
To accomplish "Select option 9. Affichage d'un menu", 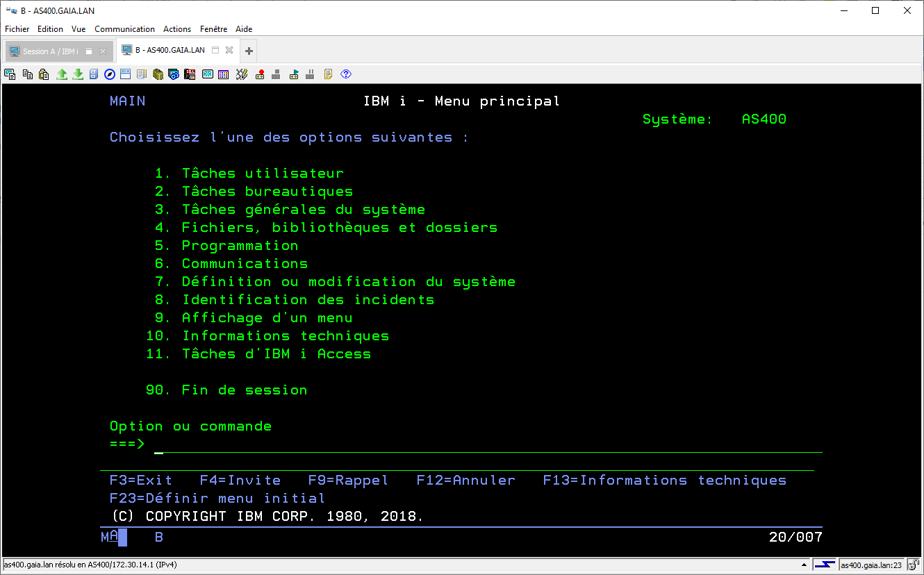I will (254, 318).
